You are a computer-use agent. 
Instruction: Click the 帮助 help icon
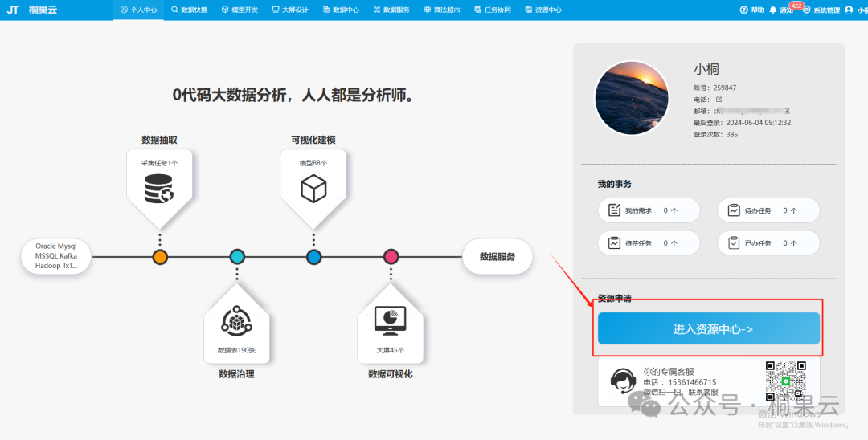point(744,10)
